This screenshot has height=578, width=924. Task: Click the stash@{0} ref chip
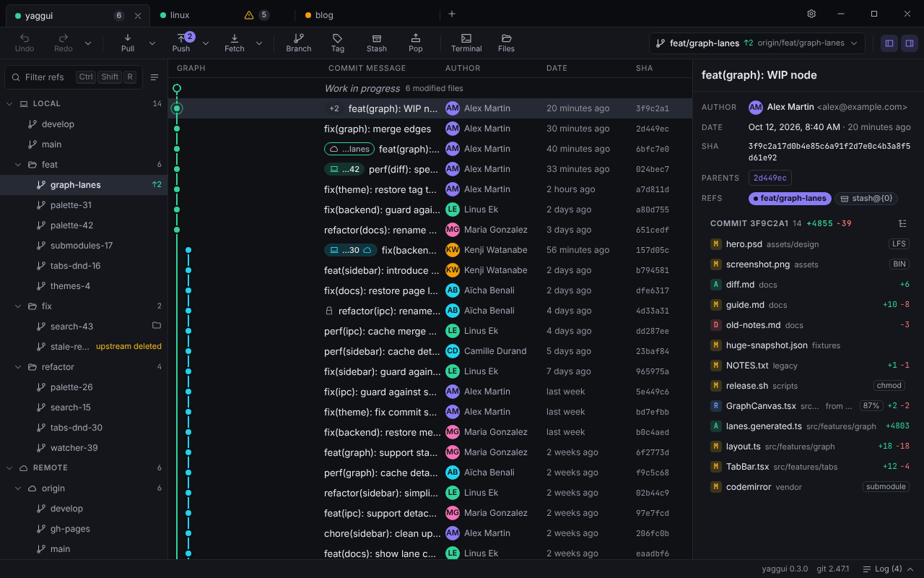867,198
